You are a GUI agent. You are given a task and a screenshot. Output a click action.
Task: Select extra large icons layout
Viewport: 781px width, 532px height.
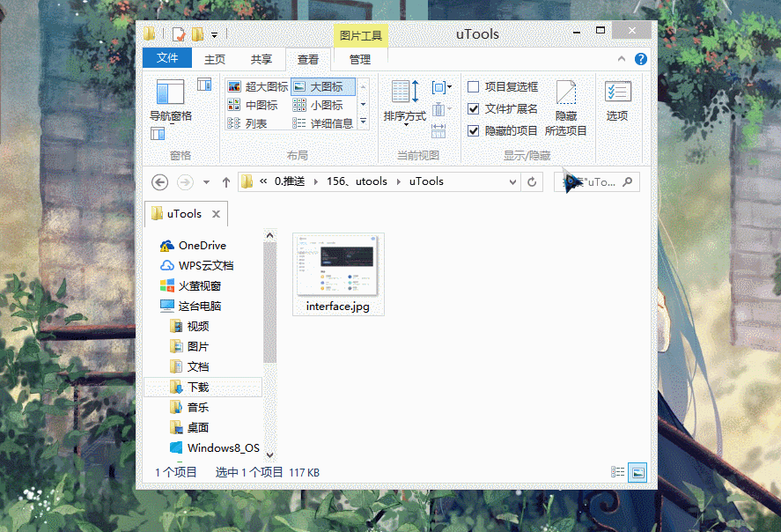[257, 86]
